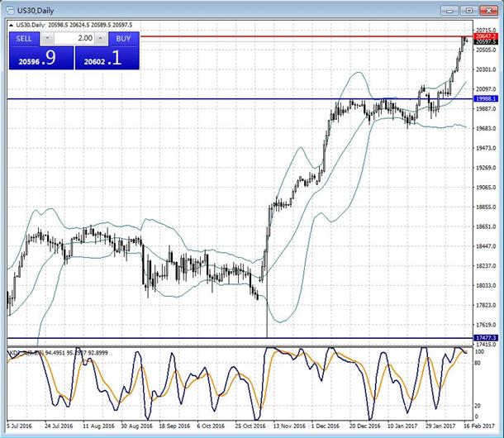Click the 20 level on KDJ scale
The height and width of the screenshot is (438, 504).
pyautogui.click(x=478, y=406)
